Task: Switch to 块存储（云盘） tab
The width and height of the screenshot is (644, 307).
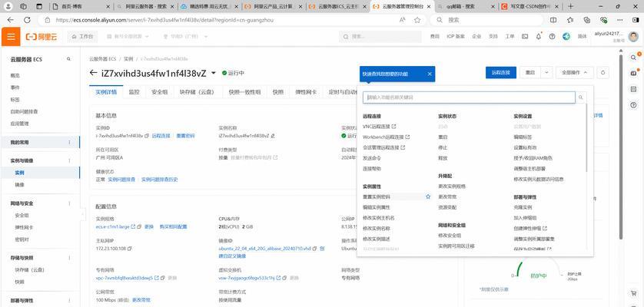Action: (x=198, y=92)
